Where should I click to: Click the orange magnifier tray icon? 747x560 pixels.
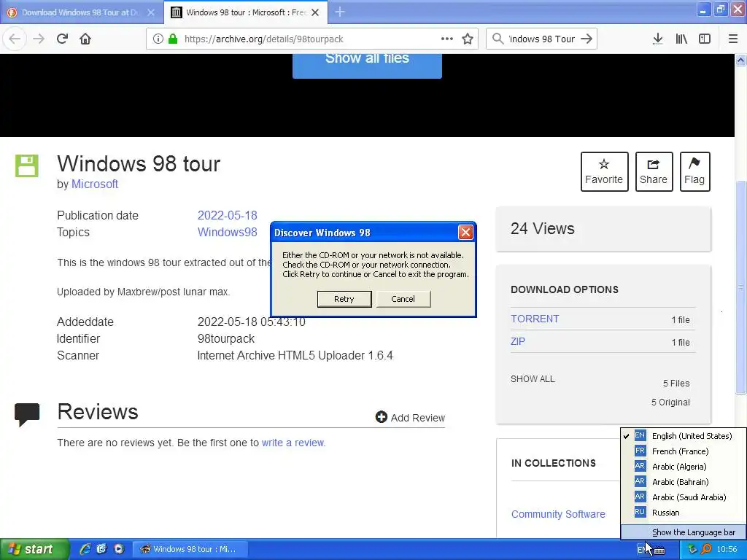point(706,549)
